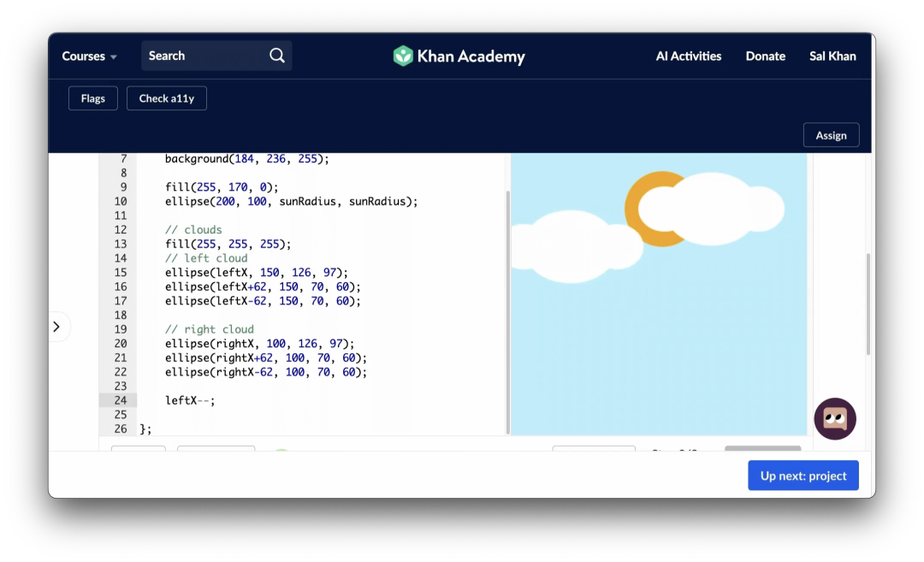Open the Khanmigo chat assistant avatar
Image resolution: width=924 pixels, height=562 pixels.
pos(834,419)
